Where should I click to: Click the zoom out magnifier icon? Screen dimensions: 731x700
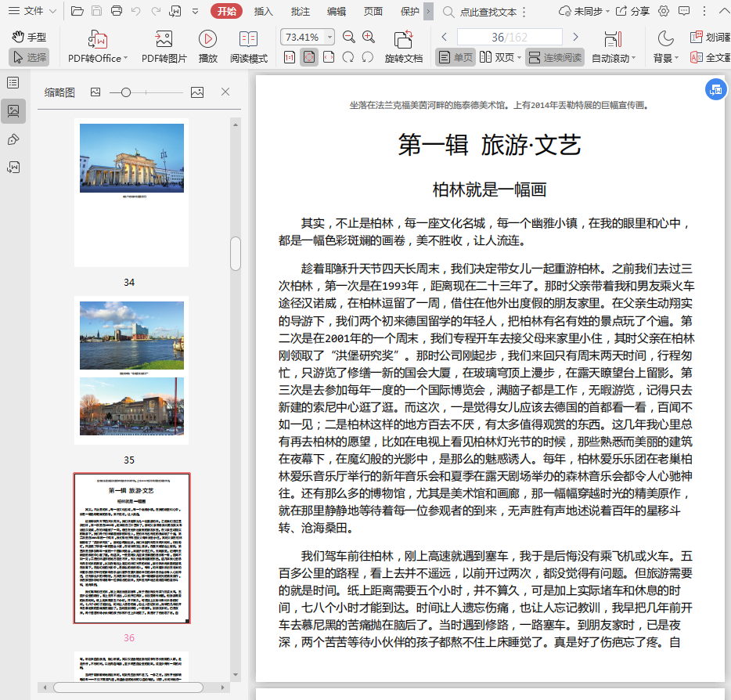348,37
